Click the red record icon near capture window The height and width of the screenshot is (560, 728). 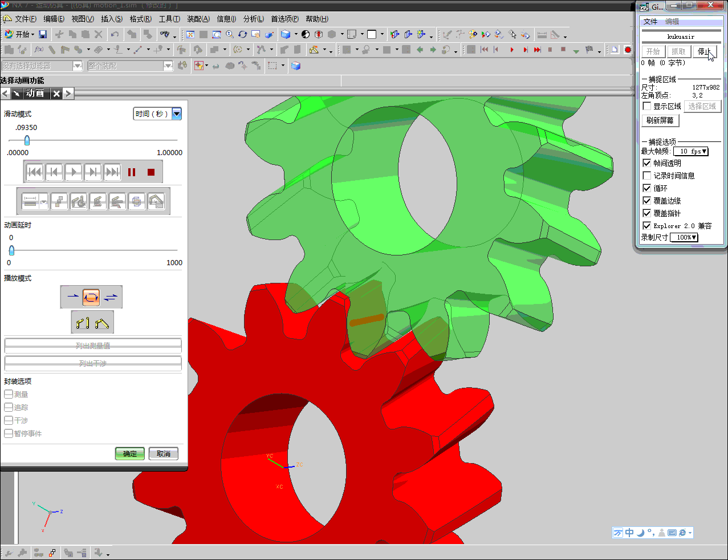pos(628,50)
